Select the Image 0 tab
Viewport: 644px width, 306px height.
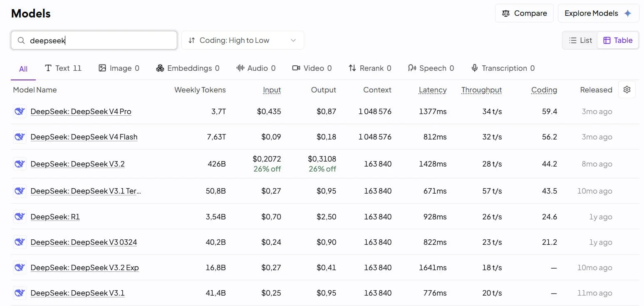(119, 68)
